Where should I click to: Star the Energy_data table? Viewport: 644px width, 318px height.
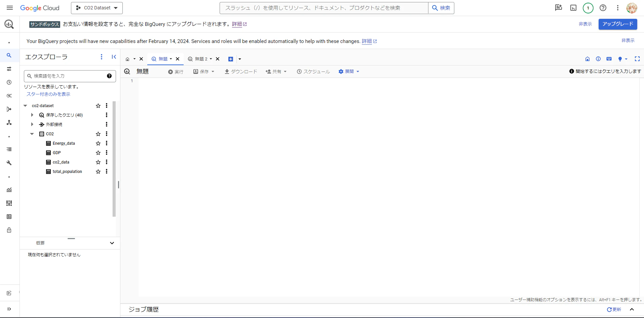click(x=98, y=143)
